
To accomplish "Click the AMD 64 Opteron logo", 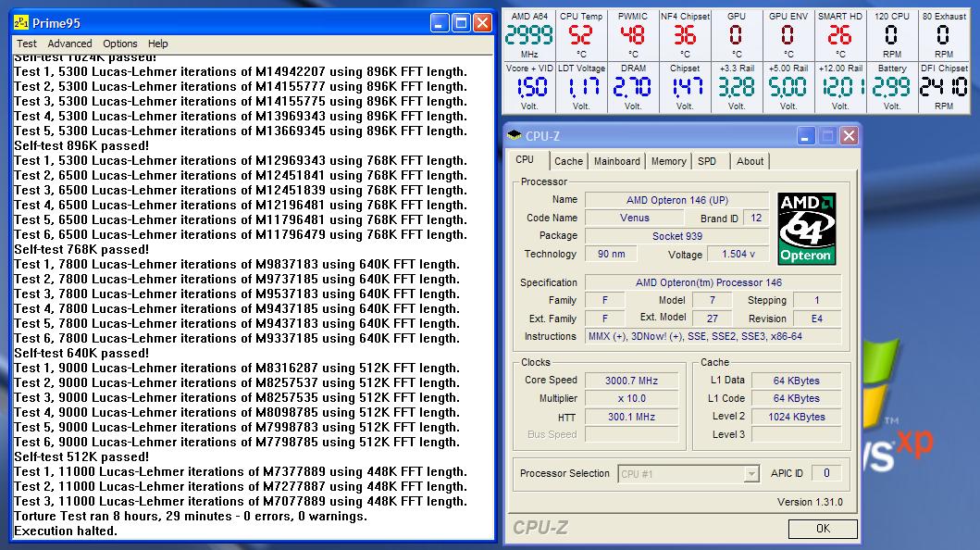I will pyautogui.click(x=806, y=229).
